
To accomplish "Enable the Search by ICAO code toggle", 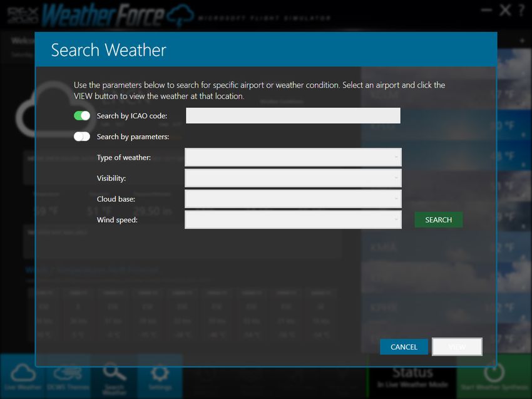I will pos(82,116).
